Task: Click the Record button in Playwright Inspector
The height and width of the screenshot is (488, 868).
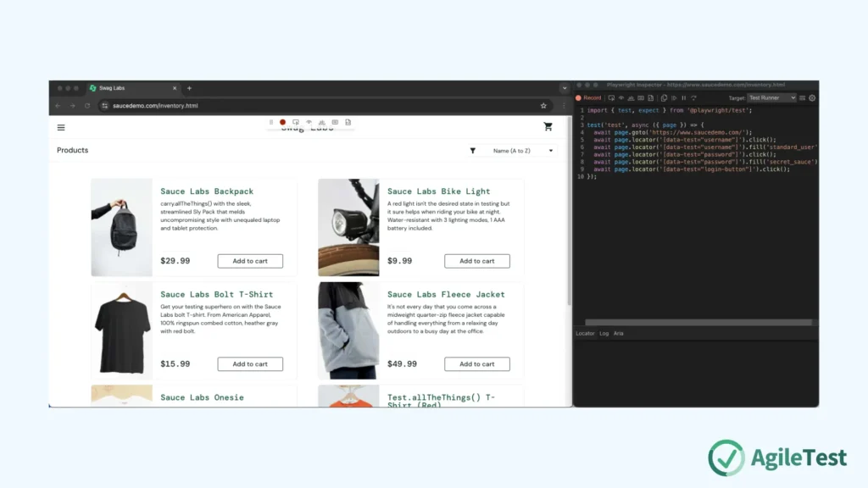Action: tap(588, 98)
